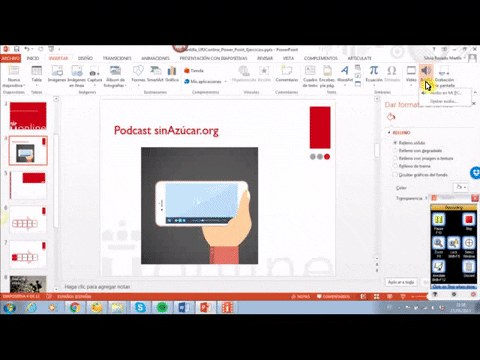Viewport: 480px width, 360px height.
Task: Open Skype from the taskbar
Action: coord(140,307)
